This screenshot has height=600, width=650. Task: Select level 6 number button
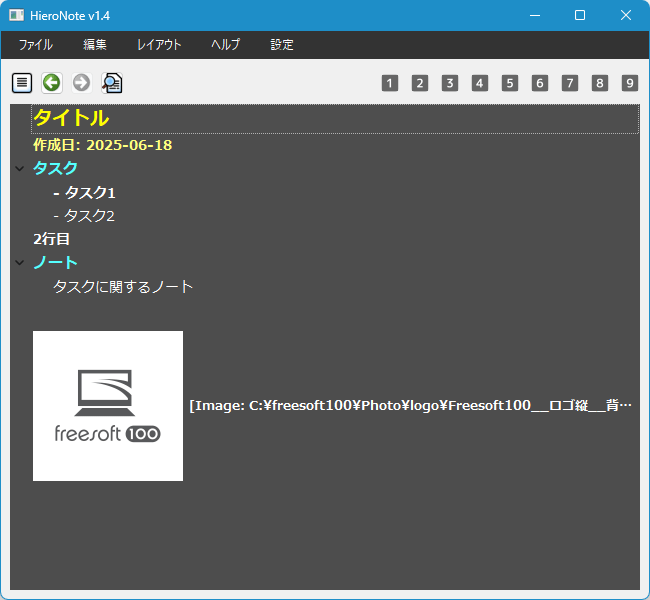[540, 83]
